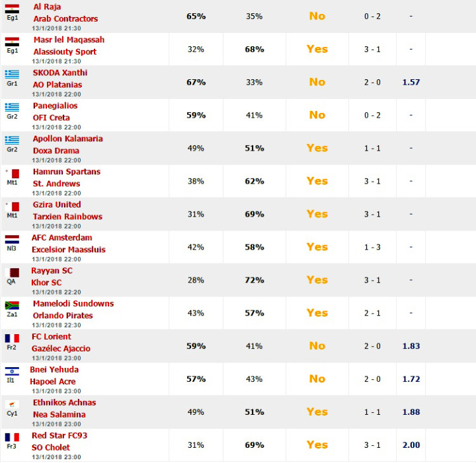Viewport: 476px width, 463px height.
Task: Open the Masr lel Maqassah team link
Action: [69, 40]
